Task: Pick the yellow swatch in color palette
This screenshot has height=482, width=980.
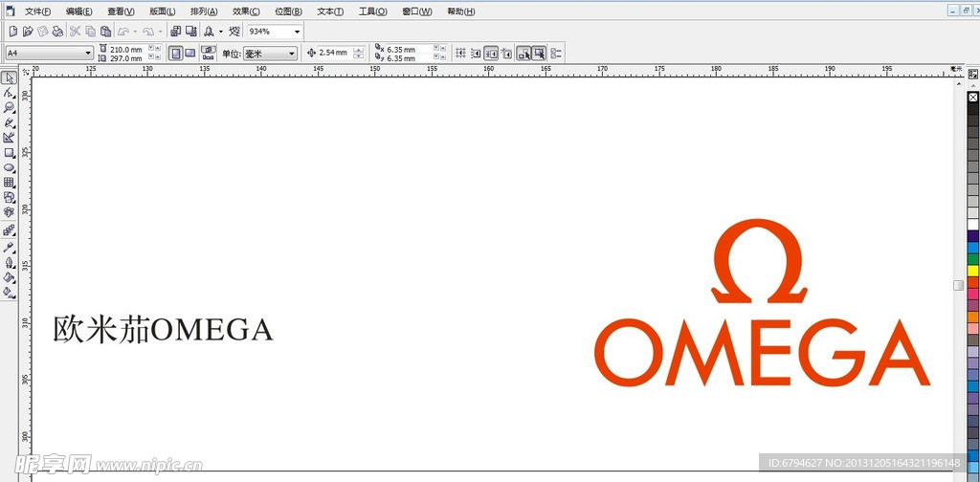Action: click(973, 271)
